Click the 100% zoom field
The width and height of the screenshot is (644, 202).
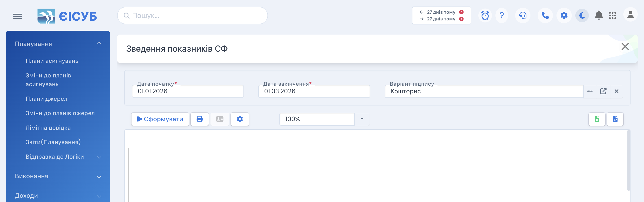(317, 119)
